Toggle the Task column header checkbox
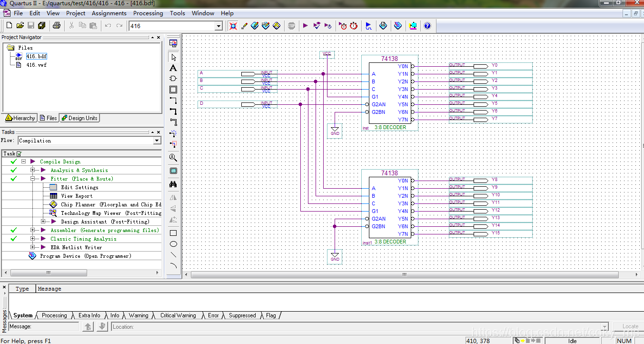Screen dimensions: 644x344 [19, 153]
